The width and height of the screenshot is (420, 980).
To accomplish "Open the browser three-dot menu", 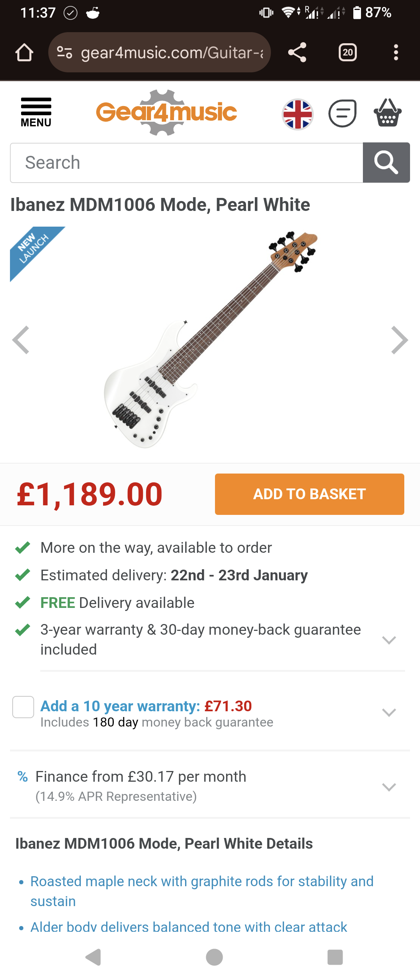I will (x=396, y=52).
